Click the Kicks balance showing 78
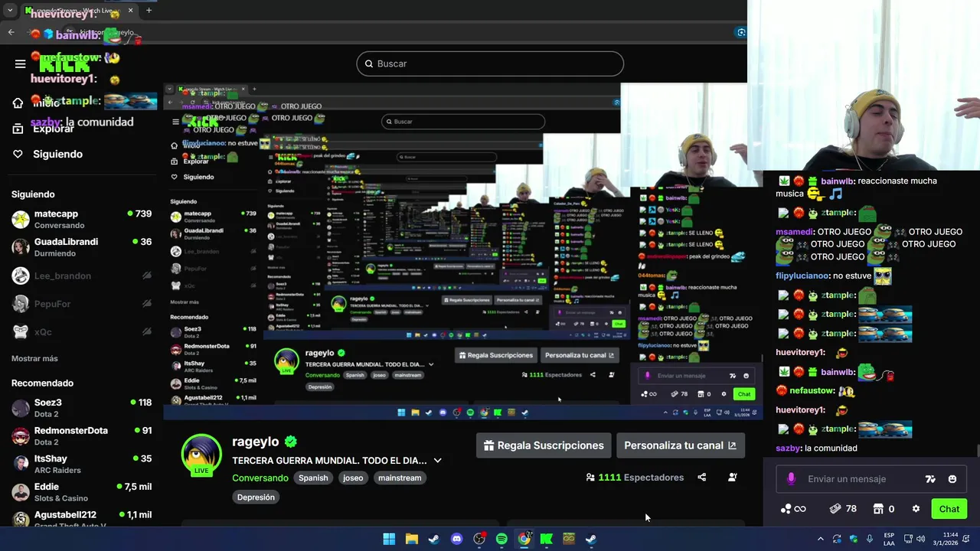 click(843, 509)
